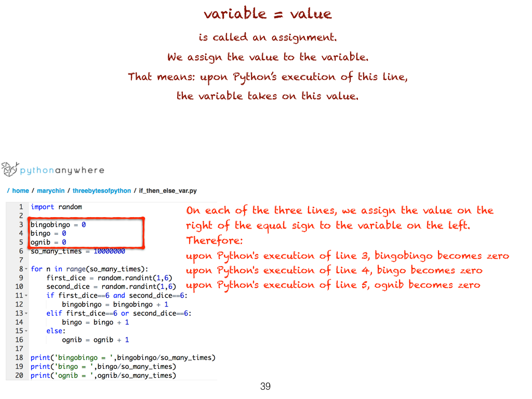The height and width of the screenshot is (399, 532).
Task: Fold the else block on line 15
Action: pyautogui.click(x=25, y=331)
